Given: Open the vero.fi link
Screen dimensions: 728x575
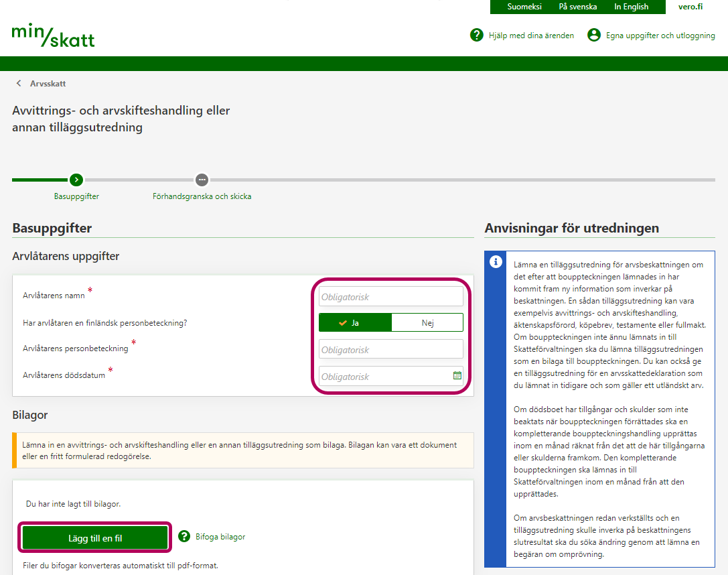Looking at the screenshot, I should click(x=690, y=7).
